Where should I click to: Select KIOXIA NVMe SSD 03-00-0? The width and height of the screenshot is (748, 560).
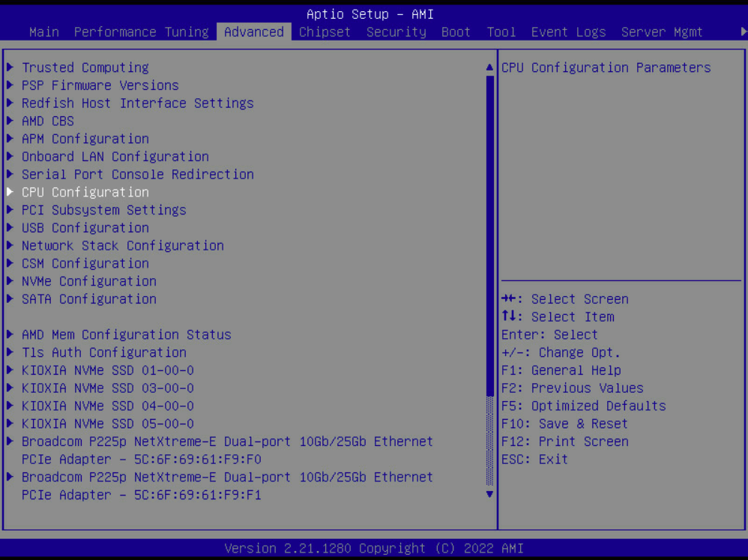(x=107, y=388)
